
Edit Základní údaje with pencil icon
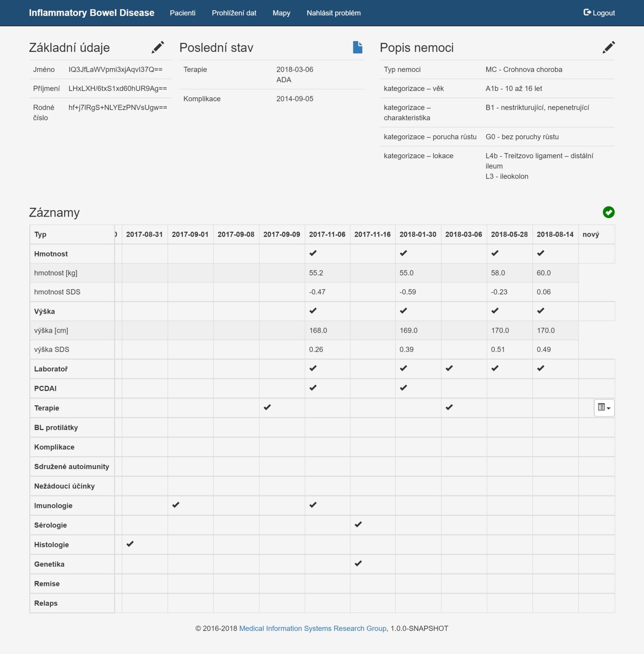pos(157,47)
